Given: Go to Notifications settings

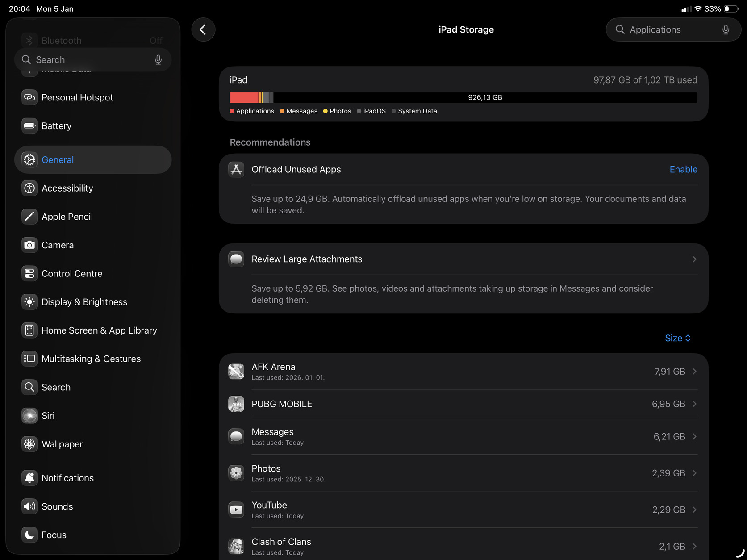Looking at the screenshot, I should tap(67, 478).
